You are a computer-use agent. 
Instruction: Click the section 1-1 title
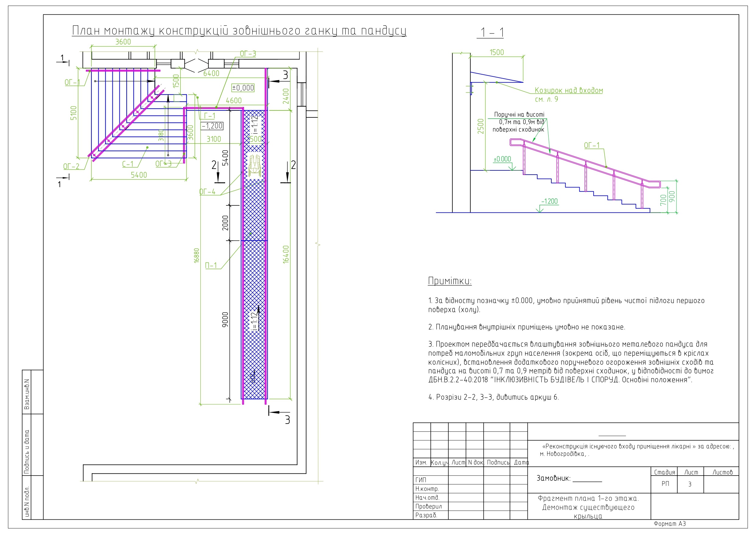(x=492, y=33)
